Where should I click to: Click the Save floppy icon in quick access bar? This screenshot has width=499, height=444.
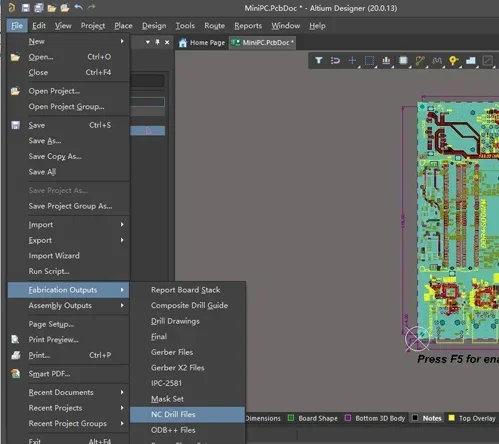[x=25, y=8]
